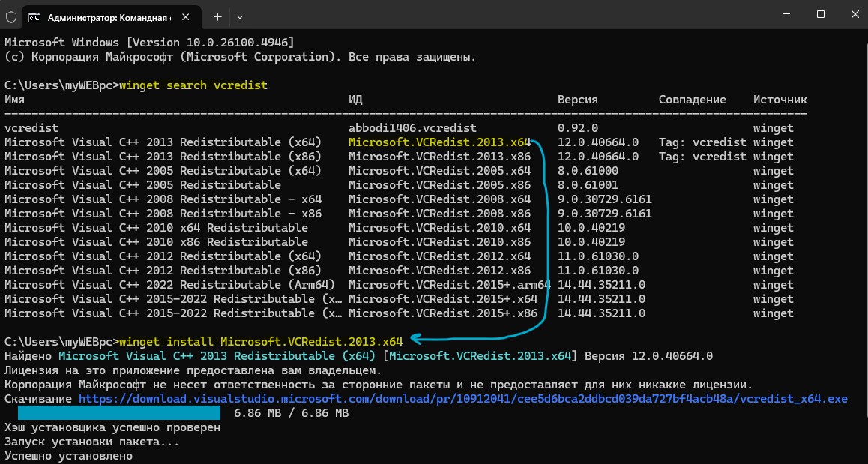
Task: Click the Совпадение column header
Action: [x=693, y=100]
